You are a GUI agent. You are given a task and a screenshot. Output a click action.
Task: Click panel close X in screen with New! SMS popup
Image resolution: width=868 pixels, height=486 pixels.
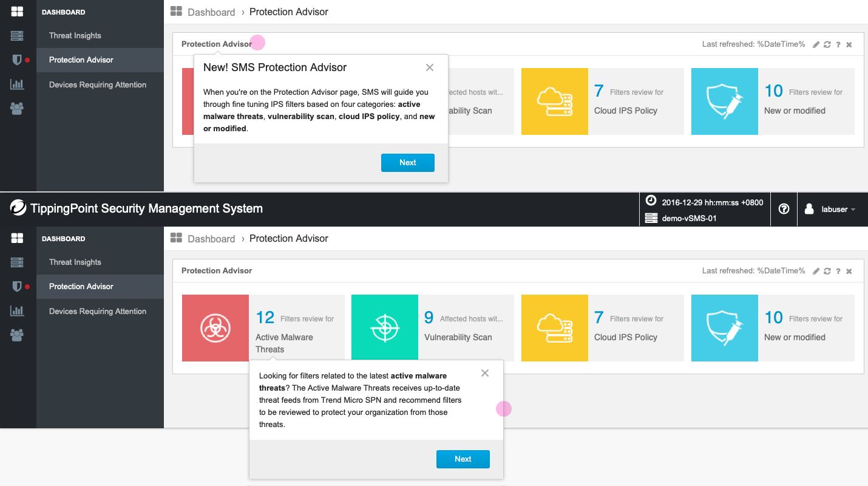849,44
